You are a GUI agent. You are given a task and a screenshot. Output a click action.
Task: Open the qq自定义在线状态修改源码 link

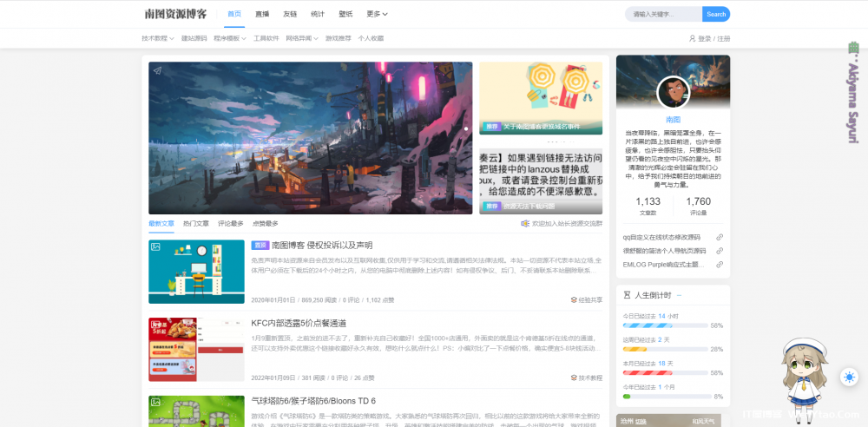tap(661, 237)
